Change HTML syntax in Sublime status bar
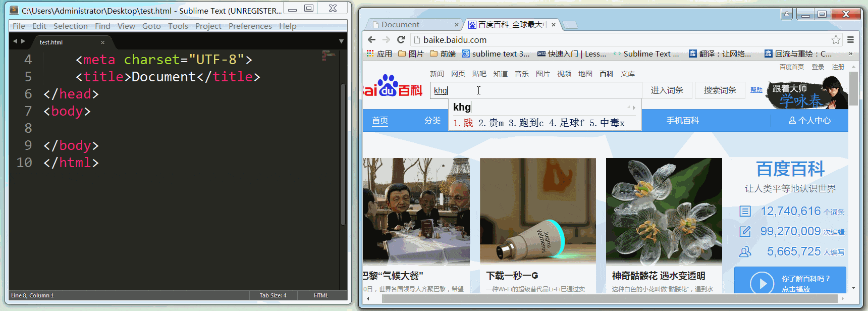 tap(321, 295)
